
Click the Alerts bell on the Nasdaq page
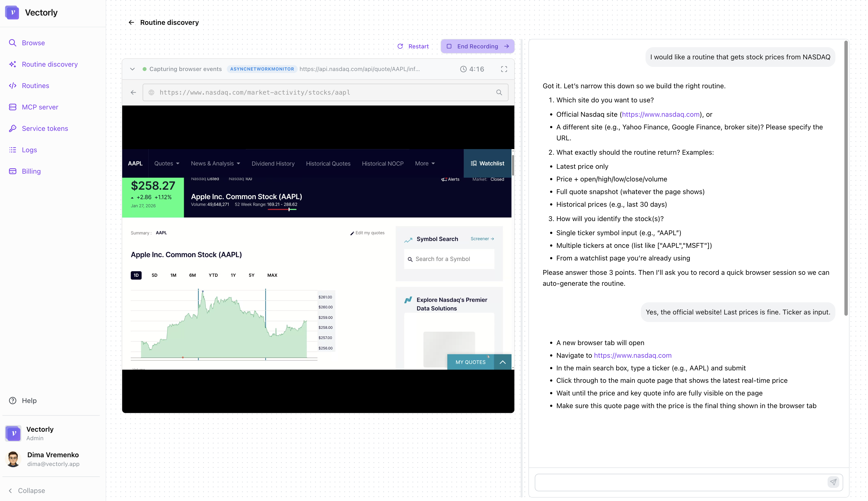[450, 179]
